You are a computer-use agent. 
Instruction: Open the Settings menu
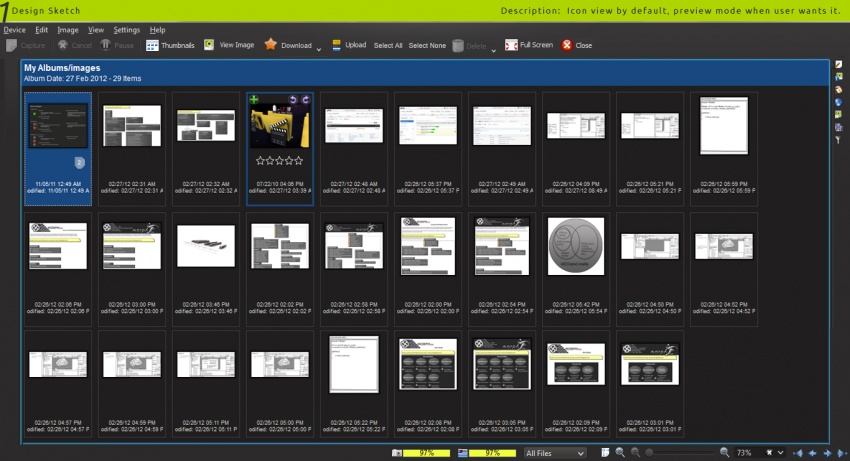[x=127, y=30]
